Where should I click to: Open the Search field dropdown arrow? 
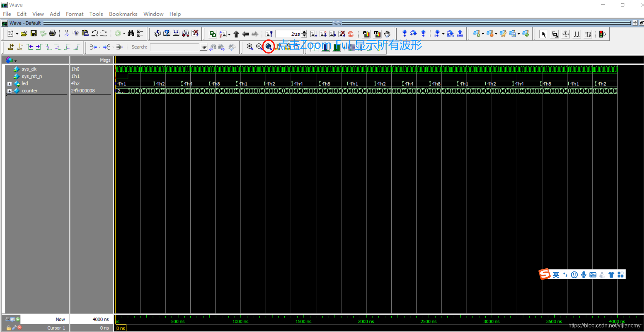204,47
